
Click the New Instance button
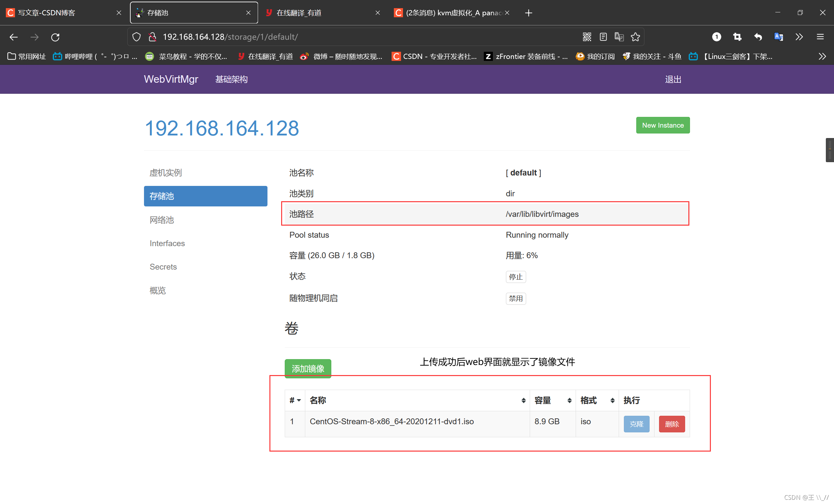(663, 125)
